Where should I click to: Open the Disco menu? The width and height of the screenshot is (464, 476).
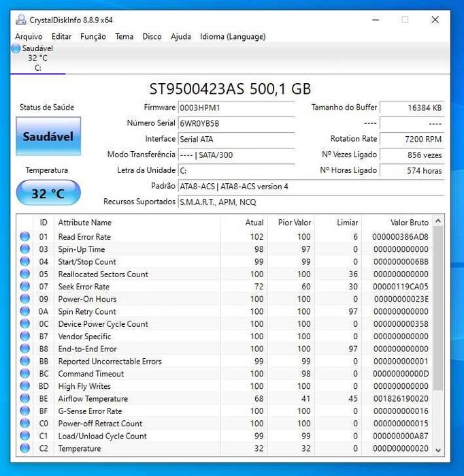[x=152, y=37]
